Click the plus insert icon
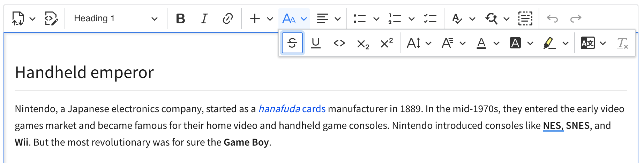Image resolution: width=644 pixels, height=163 pixels. click(255, 18)
